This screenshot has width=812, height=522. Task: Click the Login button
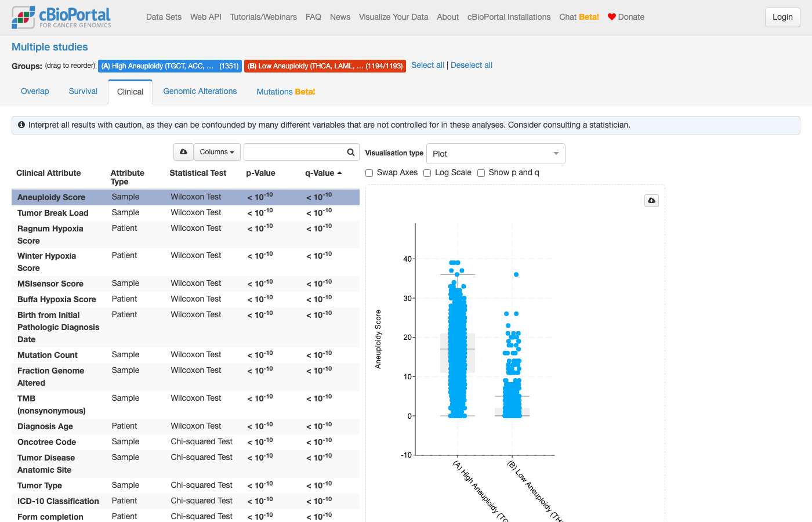pyautogui.click(x=782, y=17)
